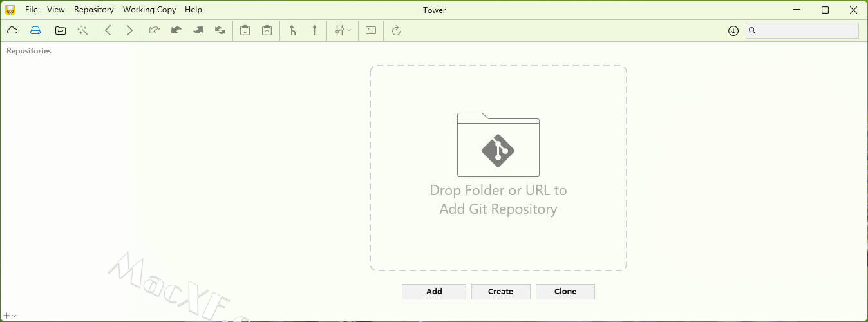This screenshot has height=322, width=868.
Task: Maximize the Tower window
Action: [825, 10]
